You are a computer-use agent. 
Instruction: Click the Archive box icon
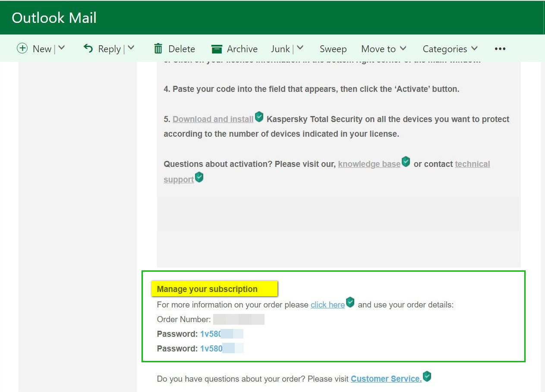tap(217, 49)
